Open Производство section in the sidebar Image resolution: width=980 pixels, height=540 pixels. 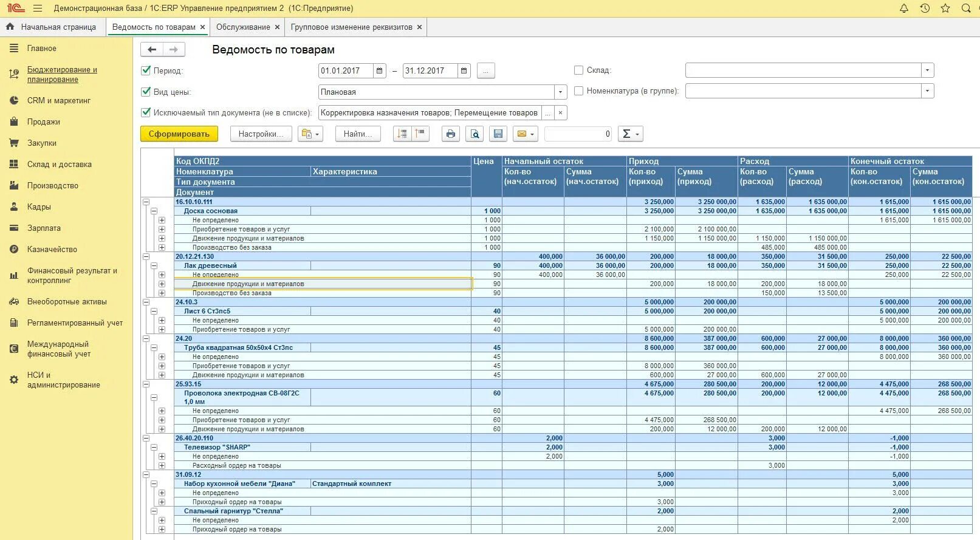point(53,185)
